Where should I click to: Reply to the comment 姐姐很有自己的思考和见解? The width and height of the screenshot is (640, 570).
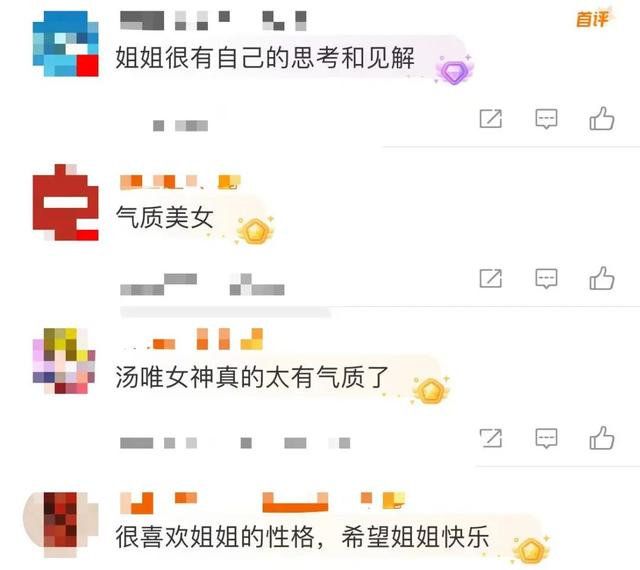pyautogui.click(x=546, y=119)
